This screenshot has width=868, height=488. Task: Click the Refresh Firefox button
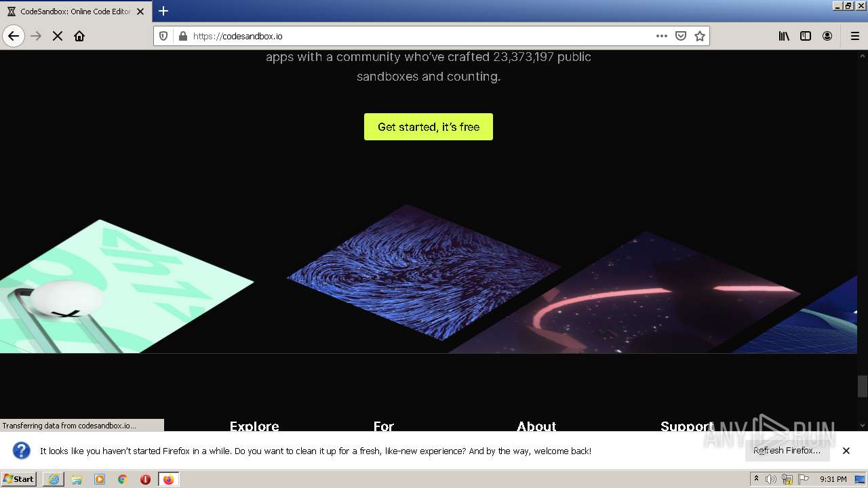[787, 451]
